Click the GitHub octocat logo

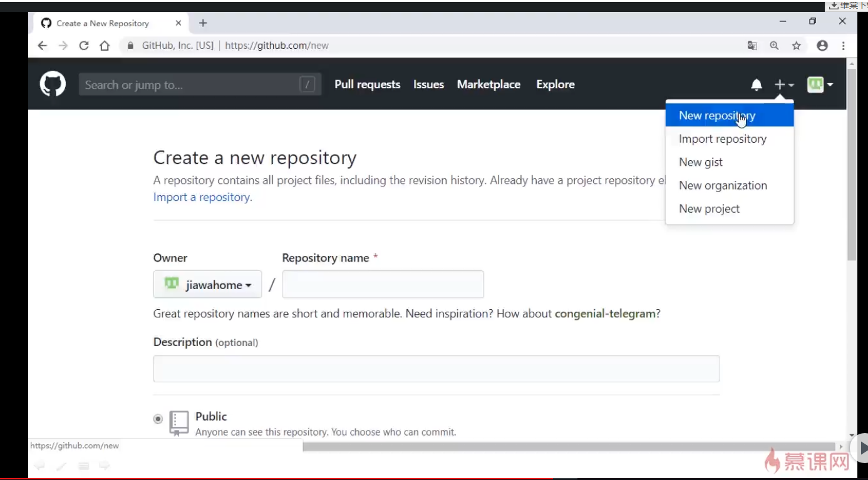tap(53, 84)
